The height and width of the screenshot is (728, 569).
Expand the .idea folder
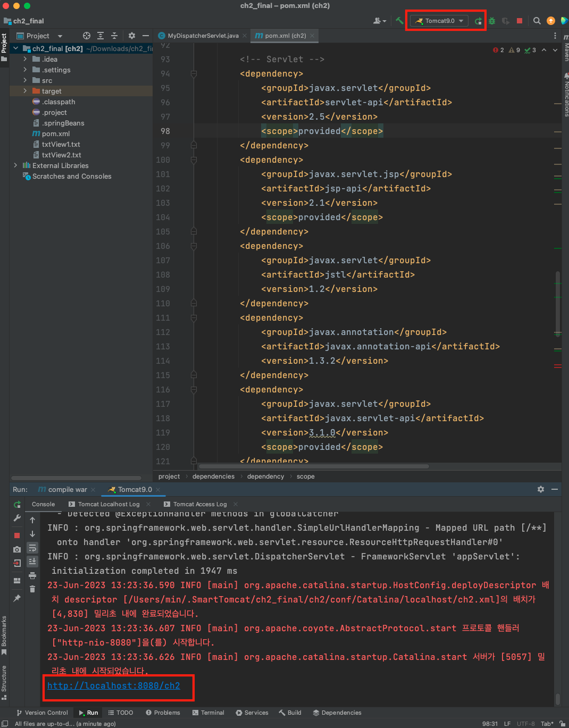coord(25,59)
